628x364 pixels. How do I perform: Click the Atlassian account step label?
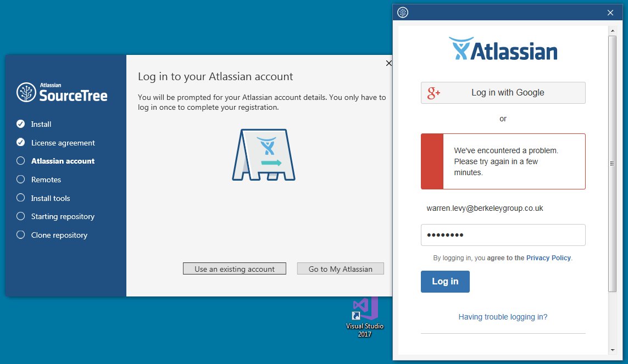point(63,161)
